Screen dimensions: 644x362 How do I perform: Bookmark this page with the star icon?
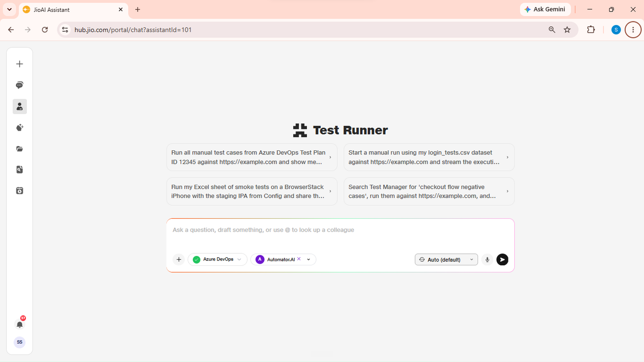tap(567, 30)
